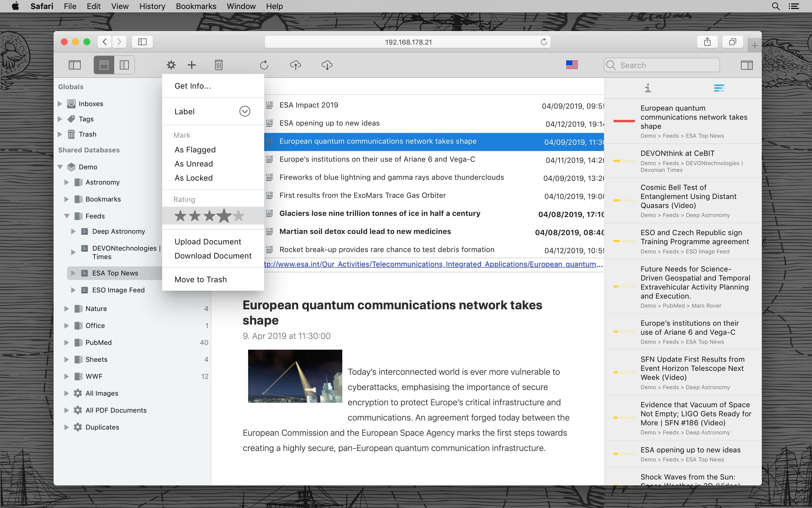The image size is (812, 508).
Task: Select the ESA Impact 2019 row
Action: (434, 105)
